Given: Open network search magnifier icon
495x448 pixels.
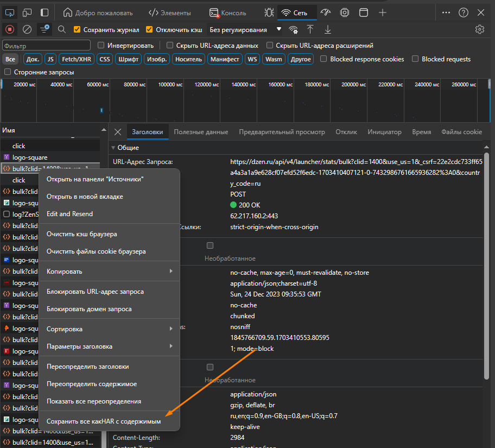Looking at the screenshot, I should (62, 30).
